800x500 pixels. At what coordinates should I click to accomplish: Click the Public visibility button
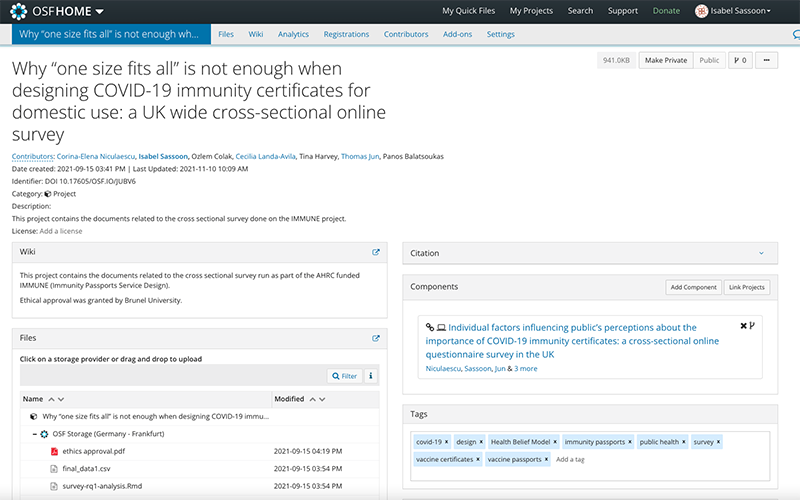point(709,60)
